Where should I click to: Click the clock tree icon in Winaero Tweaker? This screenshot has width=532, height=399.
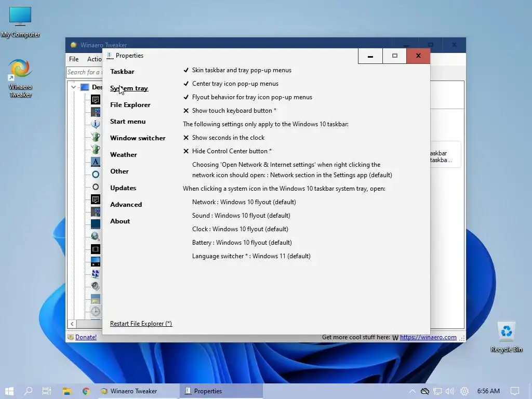coord(96,311)
